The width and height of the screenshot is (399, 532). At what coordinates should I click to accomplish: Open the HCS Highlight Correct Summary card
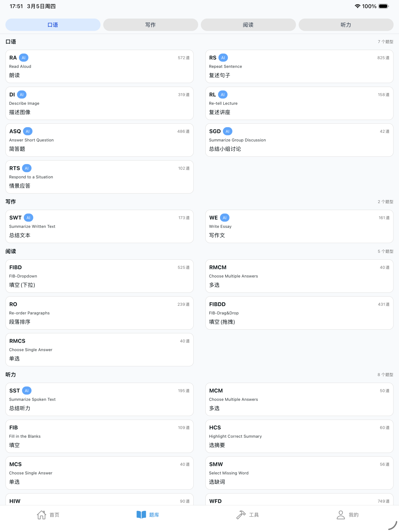tap(299, 436)
